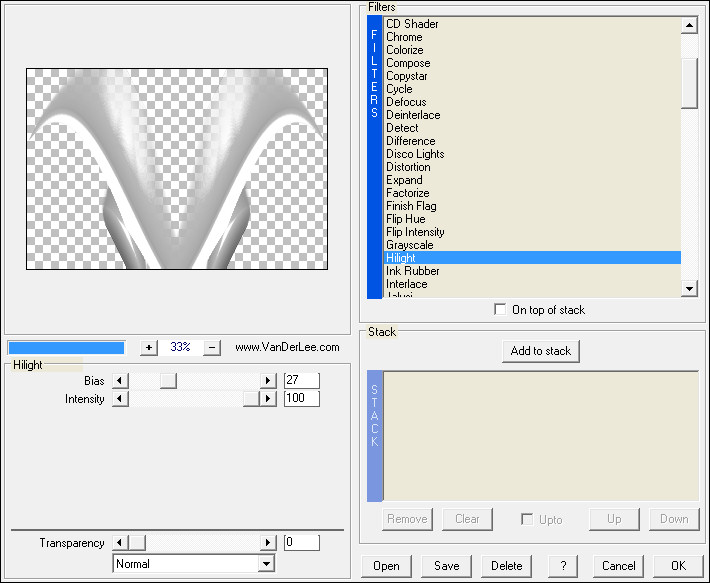Click the zoom out minus button
The image size is (710, 583).
tap(211, 347)
